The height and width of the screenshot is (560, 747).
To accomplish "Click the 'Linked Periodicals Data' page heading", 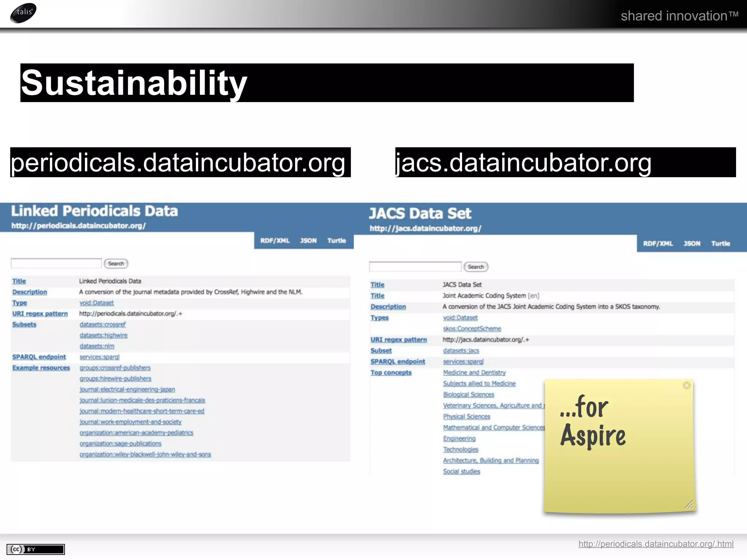I will [94, 211].
